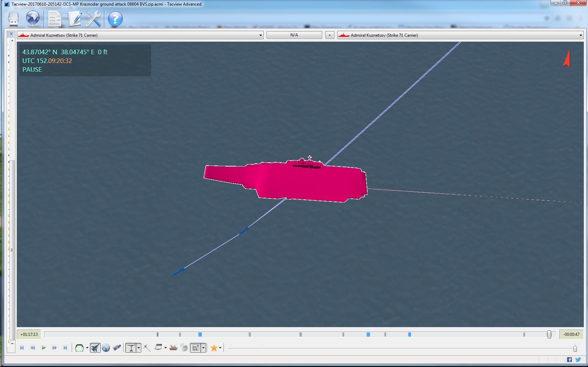Open the right Admiral Kuznetsov object selector dropdown
588x367 pixels.
click(460, 35)
